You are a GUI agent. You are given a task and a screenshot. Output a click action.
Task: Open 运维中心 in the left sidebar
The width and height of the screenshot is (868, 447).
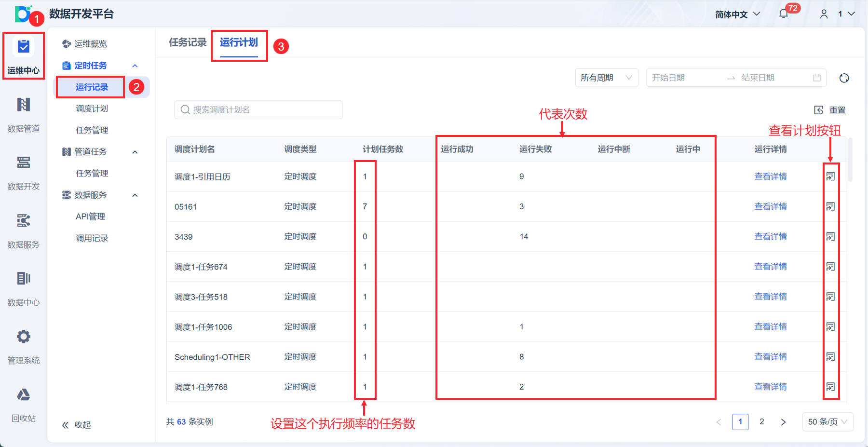click(x=23, y=56)
